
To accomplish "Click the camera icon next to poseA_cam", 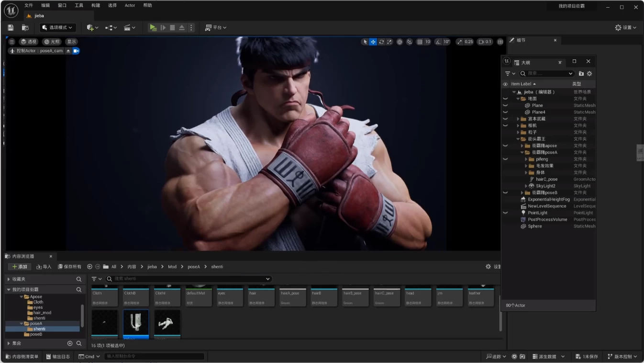I will [x=76, y=50].
